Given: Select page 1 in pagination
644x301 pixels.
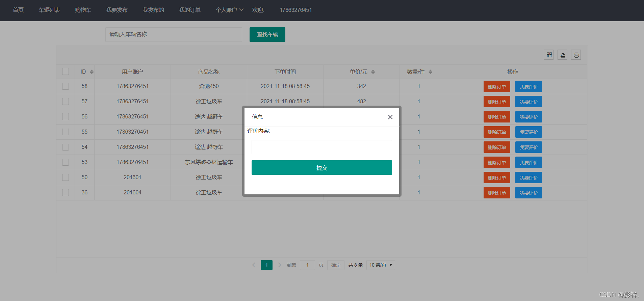Looking at the screenshot, I should pyautogui.click(x=266, y=265).
